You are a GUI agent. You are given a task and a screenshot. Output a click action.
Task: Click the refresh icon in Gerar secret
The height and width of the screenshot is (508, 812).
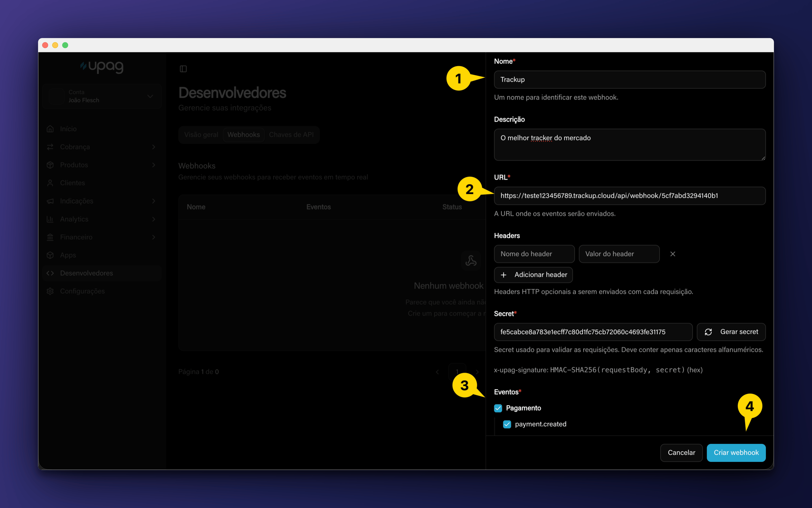(x=708, y=332)
